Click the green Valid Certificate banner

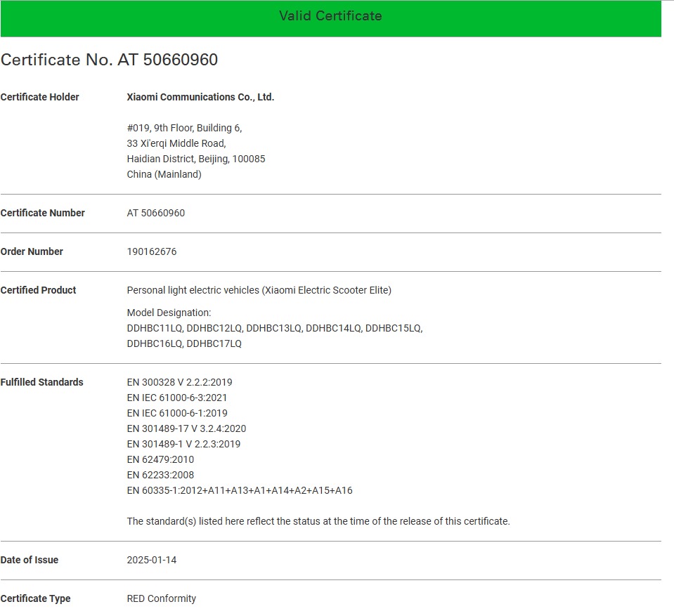(330, 16)
